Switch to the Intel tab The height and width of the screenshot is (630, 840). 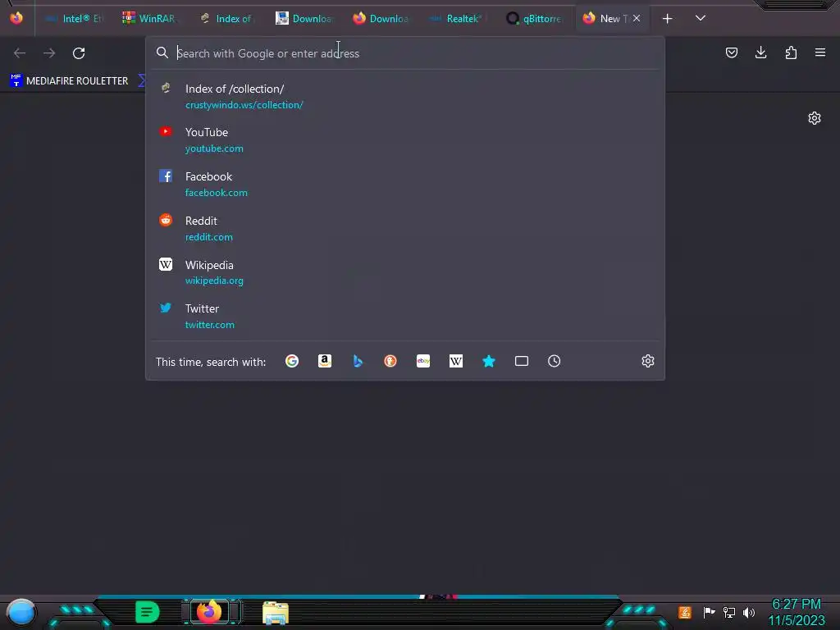coord(75,18)
